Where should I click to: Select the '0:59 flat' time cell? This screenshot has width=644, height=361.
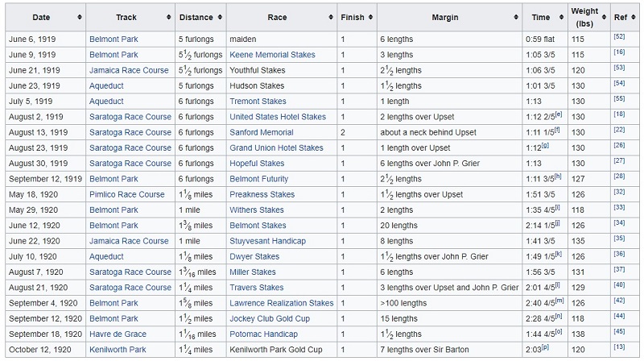(x=545, y=39)
